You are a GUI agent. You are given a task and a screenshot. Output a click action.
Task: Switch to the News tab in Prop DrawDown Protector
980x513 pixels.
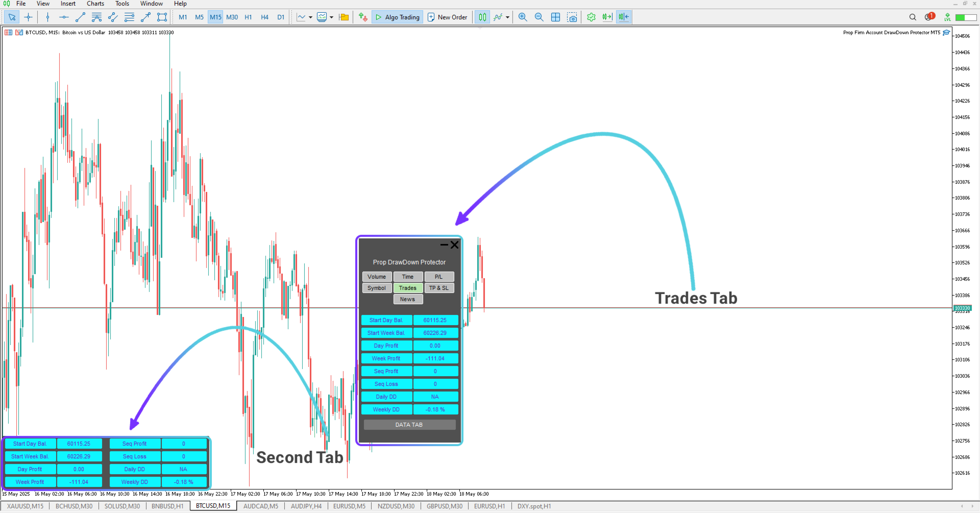click(408, 299)
